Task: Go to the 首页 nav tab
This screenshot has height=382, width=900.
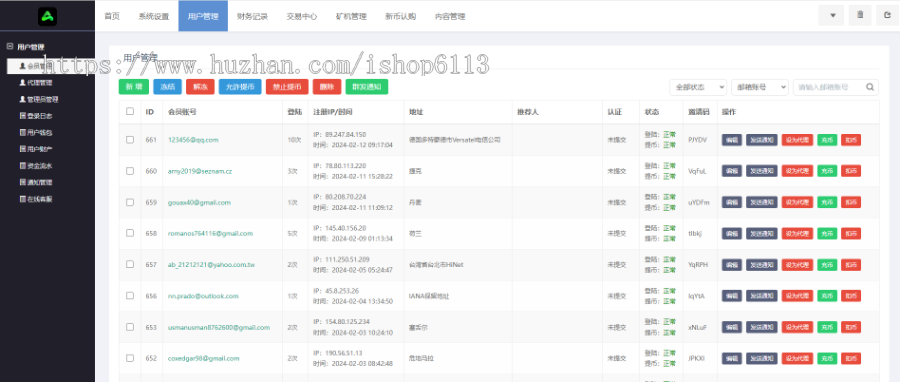Action: click(112, 16)
